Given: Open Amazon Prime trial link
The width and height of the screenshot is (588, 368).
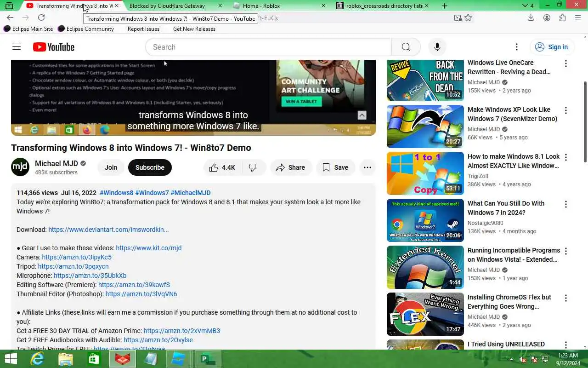Looking at the screenshot, I should (182, 331).
